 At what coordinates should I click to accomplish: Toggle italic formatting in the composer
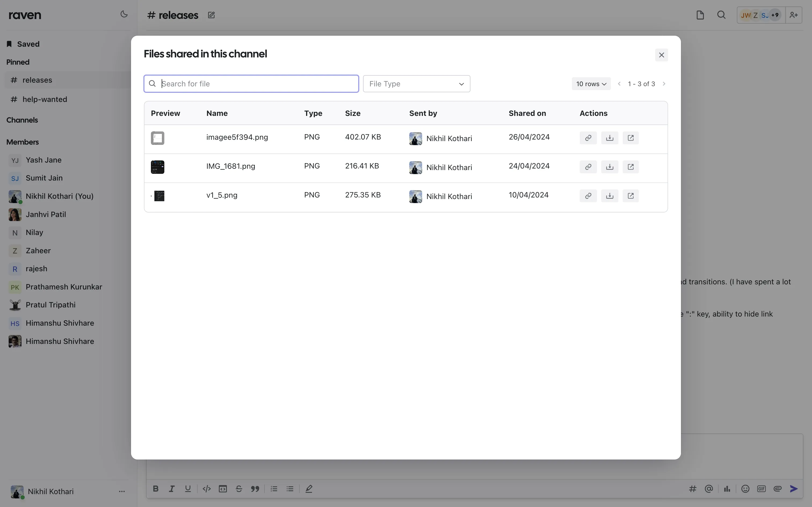172,488
